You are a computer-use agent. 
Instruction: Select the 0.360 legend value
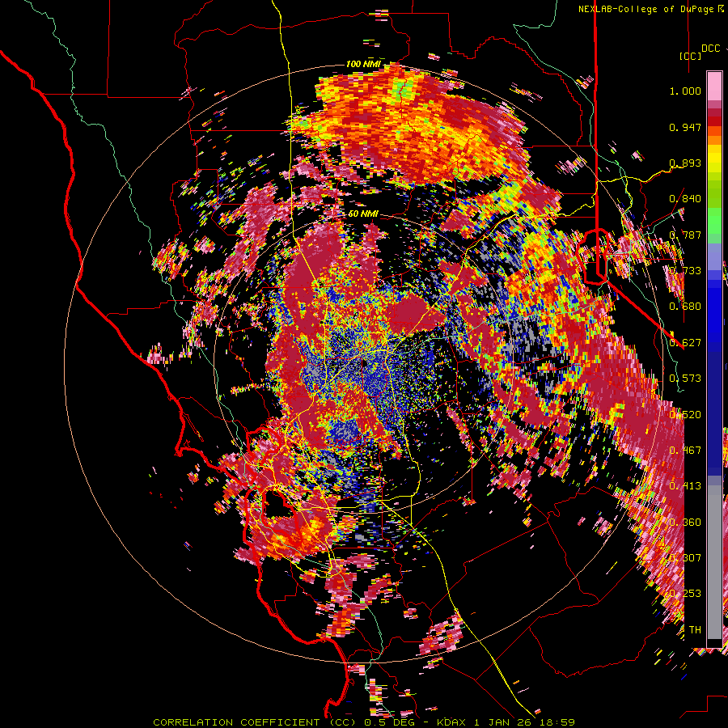[x=685, y=523]
